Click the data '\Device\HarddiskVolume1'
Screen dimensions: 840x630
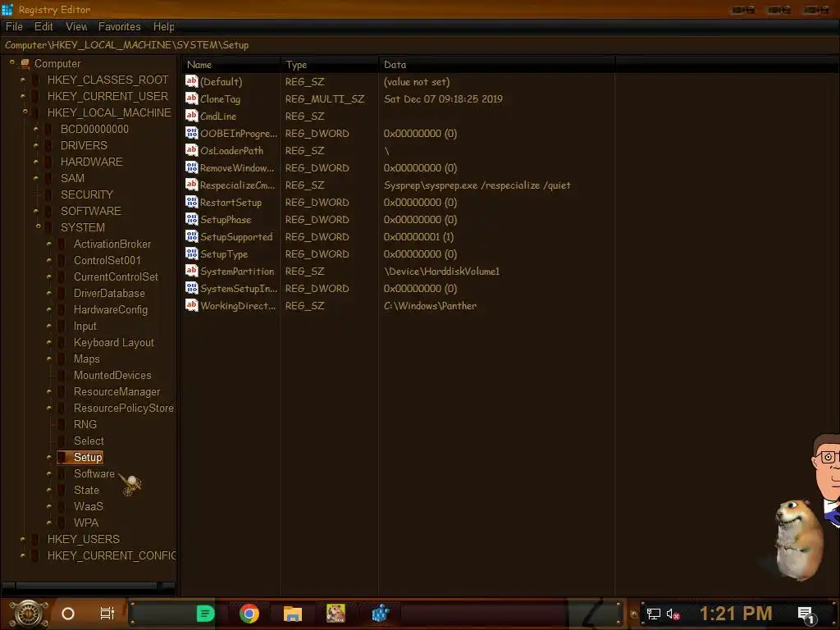[441, 271]
